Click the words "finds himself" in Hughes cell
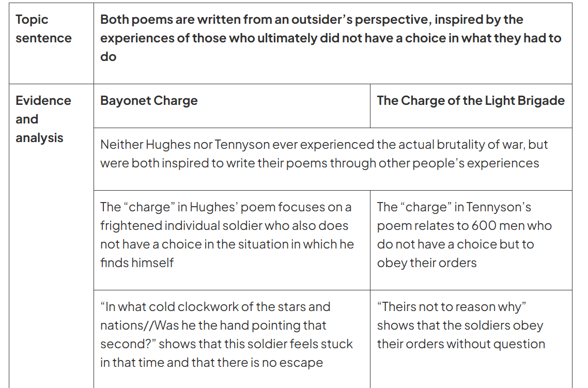The height and width of the screenshot is (388, 588). tap(137, 263)
